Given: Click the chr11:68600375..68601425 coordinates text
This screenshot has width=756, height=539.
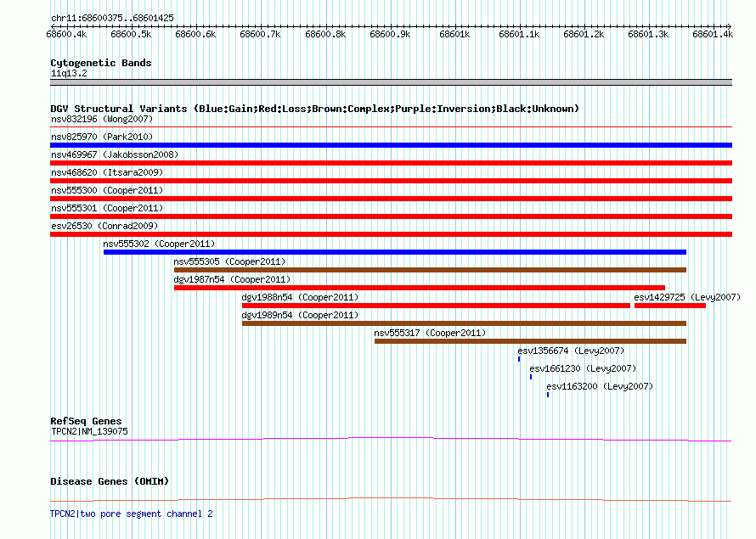Looking at the screenshot, I should pos(112,18).
